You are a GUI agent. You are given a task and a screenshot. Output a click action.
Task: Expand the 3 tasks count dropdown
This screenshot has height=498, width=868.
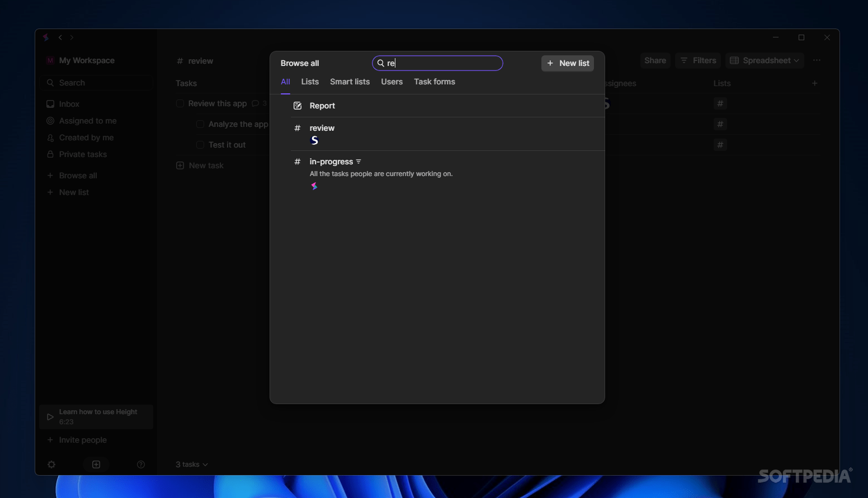tap(192, 464)
